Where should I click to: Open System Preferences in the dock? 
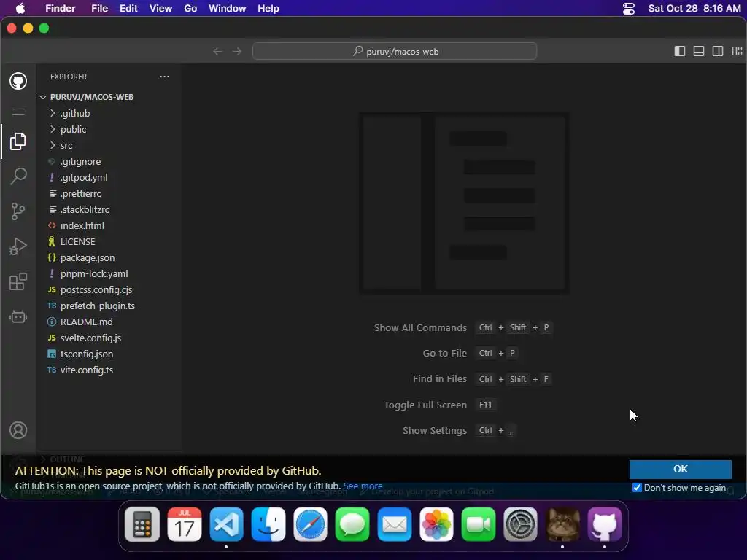[520, 525]
